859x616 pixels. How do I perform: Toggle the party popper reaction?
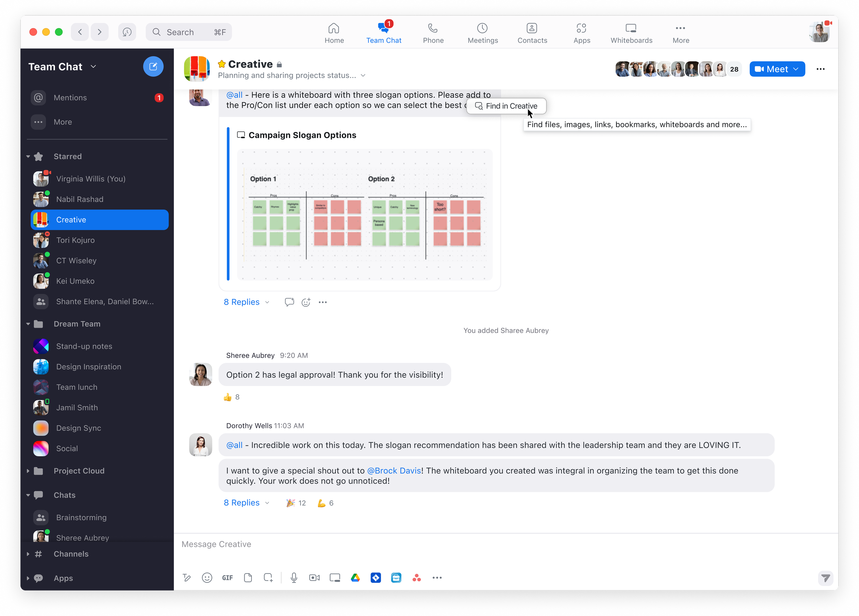point(296,503)
